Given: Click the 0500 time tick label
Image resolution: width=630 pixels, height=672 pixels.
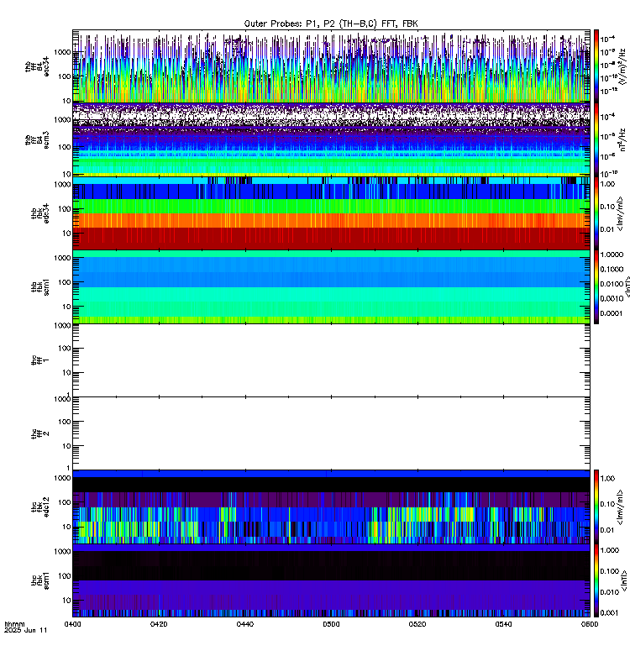Looking at the screenshot, I should coord(331,624).
